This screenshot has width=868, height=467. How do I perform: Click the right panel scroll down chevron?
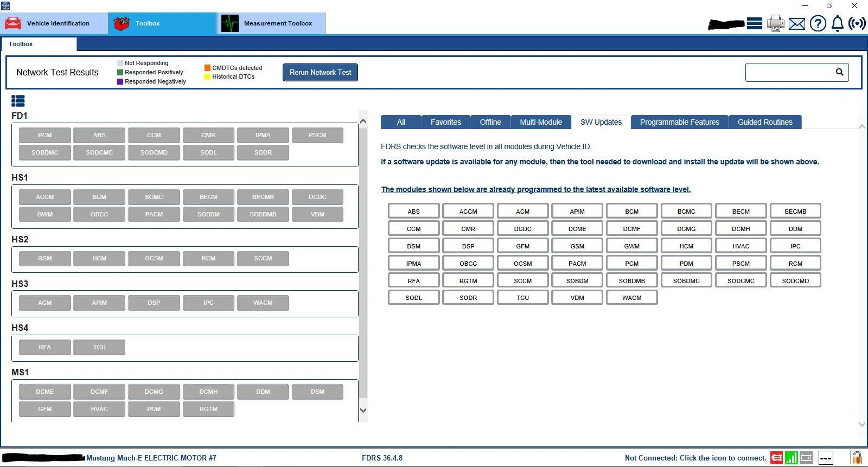point(862,424)
